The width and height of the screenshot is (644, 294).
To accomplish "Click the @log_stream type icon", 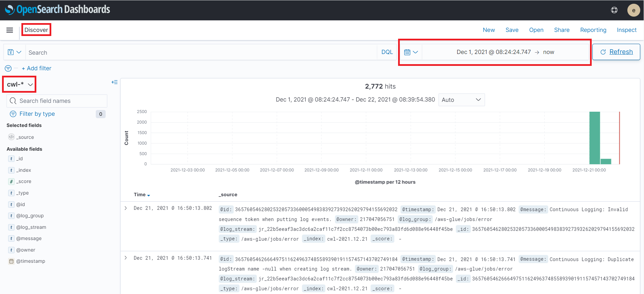I will (x=11, y=227).
